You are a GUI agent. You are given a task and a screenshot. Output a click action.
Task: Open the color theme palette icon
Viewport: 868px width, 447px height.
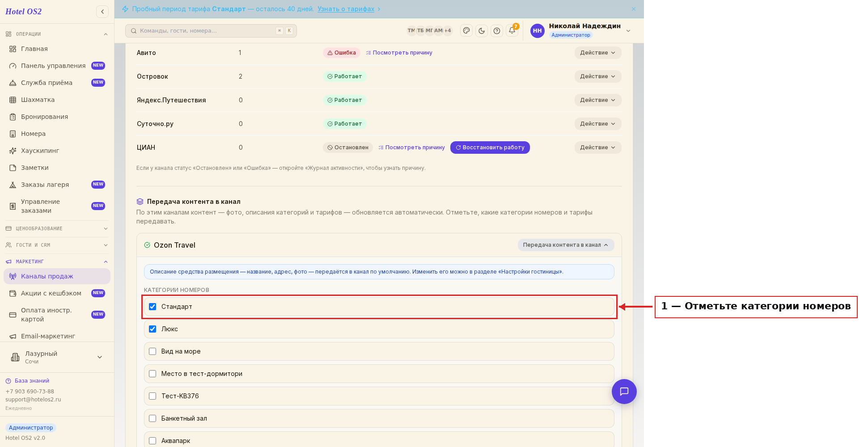[x=466, y=31]
